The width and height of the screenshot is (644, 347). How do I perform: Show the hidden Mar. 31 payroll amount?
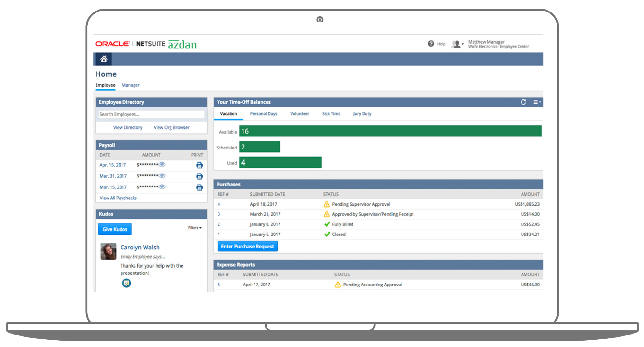point(163,175)
